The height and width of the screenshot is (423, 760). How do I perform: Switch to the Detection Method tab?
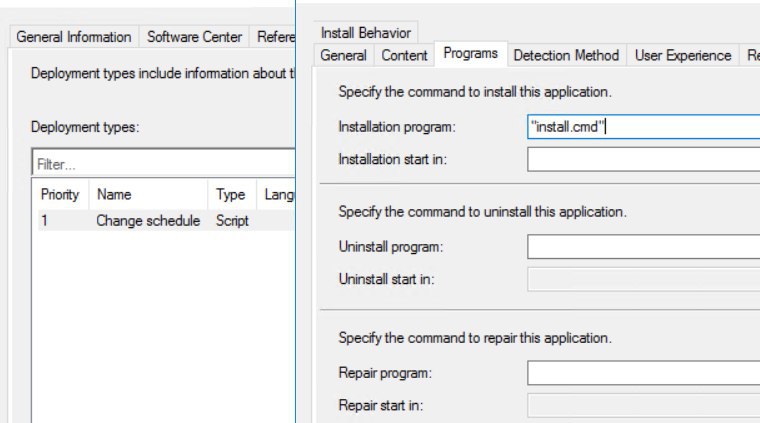[566, 55]
